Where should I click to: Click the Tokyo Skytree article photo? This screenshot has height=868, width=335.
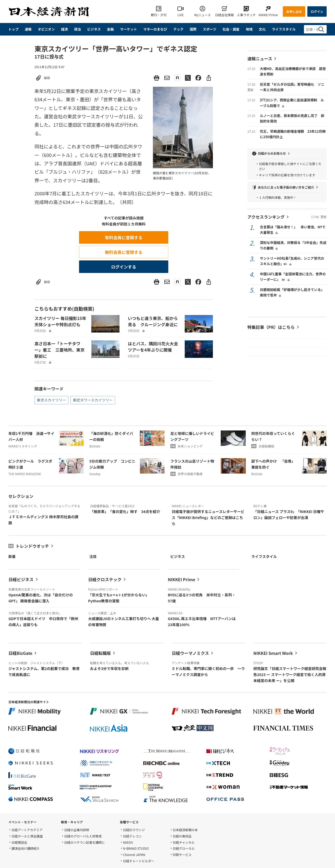[183, 127]
